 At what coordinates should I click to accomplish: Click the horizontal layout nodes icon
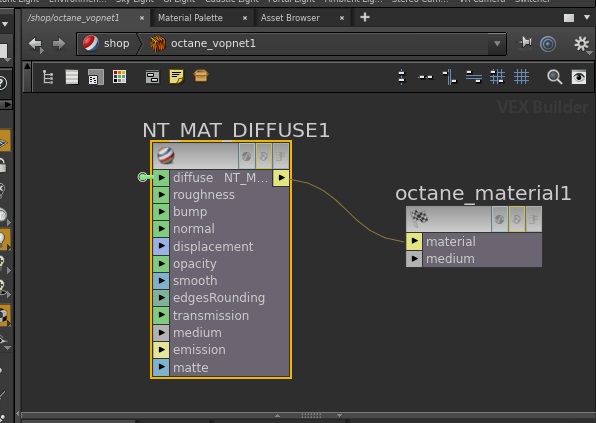425,77
